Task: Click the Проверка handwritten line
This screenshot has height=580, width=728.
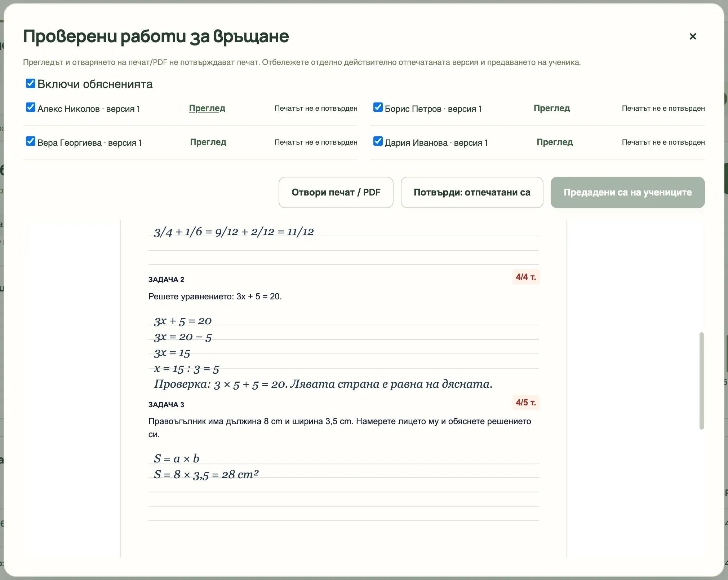Action: (x=323, y=384)
